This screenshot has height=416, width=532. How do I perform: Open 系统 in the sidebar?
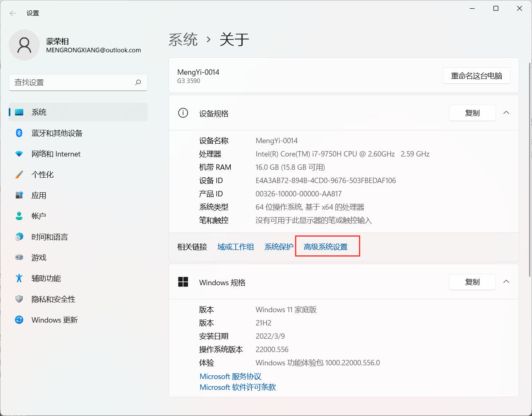click(78, 112)
